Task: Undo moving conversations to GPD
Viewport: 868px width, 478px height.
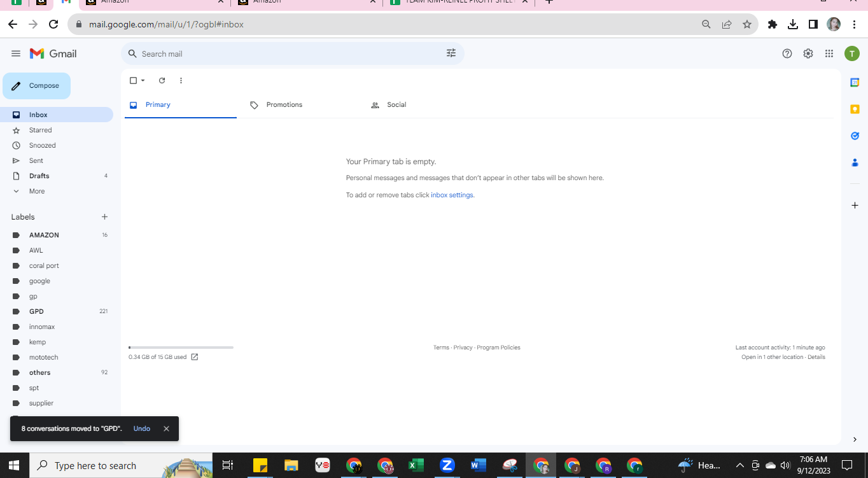Action: coord(142,428)
